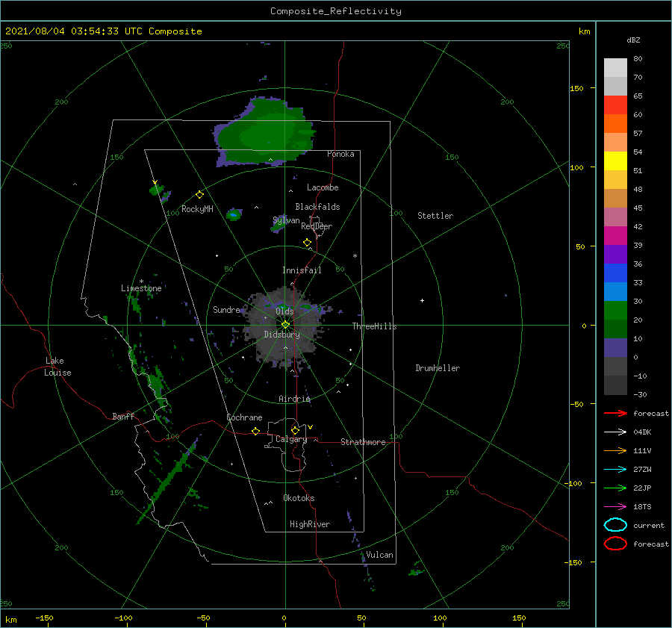Click the Banff label
The image size is (672, 628).
(123, 416)
